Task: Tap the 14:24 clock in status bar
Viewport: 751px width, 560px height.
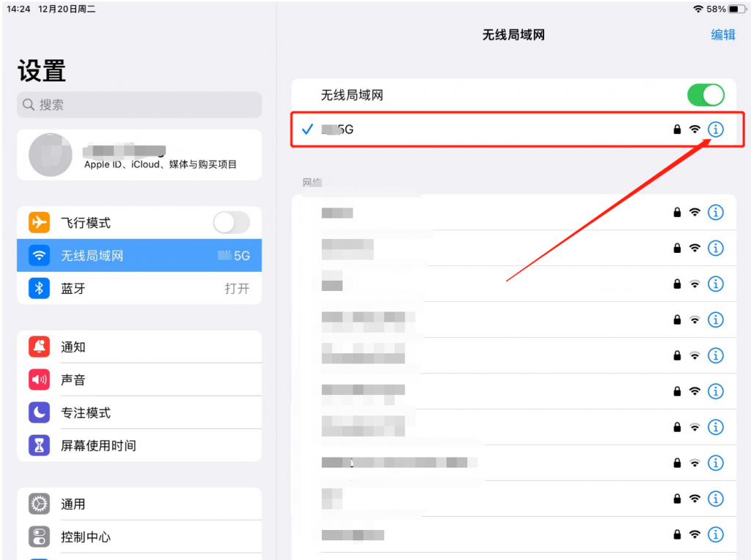Action: 18,9
